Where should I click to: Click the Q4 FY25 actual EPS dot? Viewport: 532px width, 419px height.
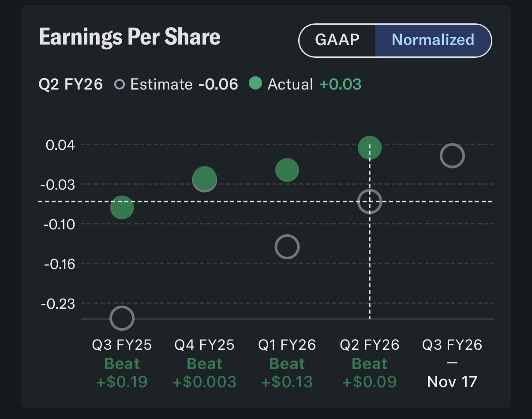[x=204, y=178]
